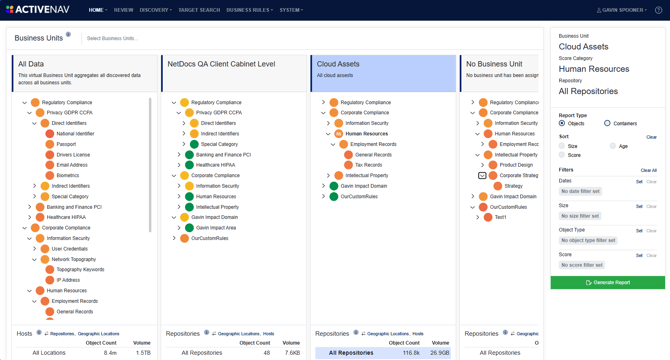Image resolution: width=670 pixels, height=360 pixels.
Task: Expand Banking and Finance PCI in All Data
Action: 29,207
